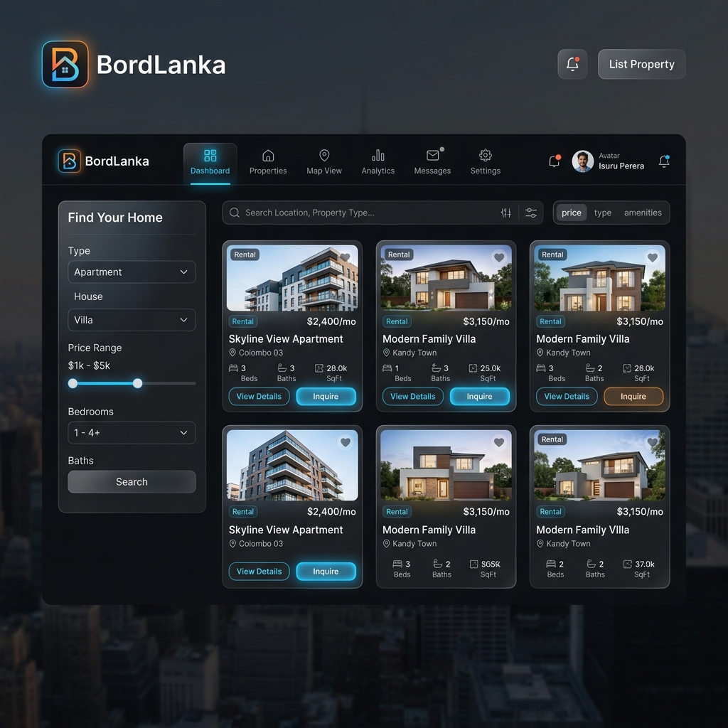Image resolution: width=728 pixels, height=728 pixels.
Task: View Details of the lower Skyline View Apartment
Action: tap(259, 572)
